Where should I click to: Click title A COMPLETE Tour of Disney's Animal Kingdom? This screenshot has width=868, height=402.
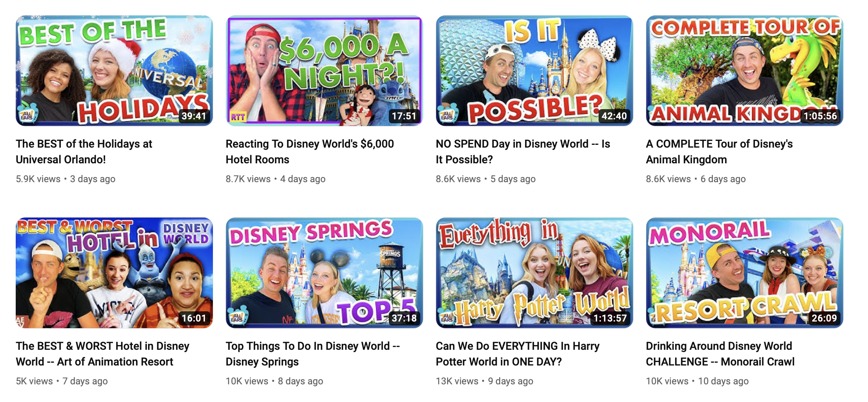click(x=720, y=152)
